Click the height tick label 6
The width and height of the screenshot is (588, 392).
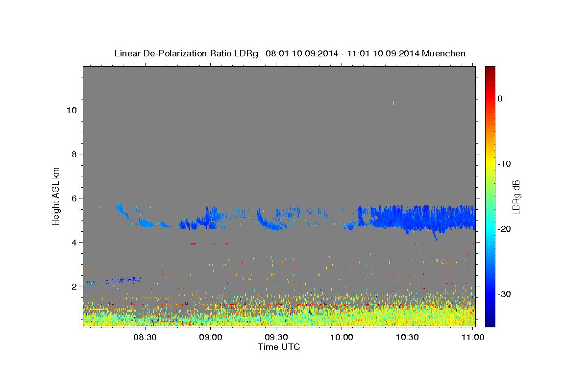point(73,198)
